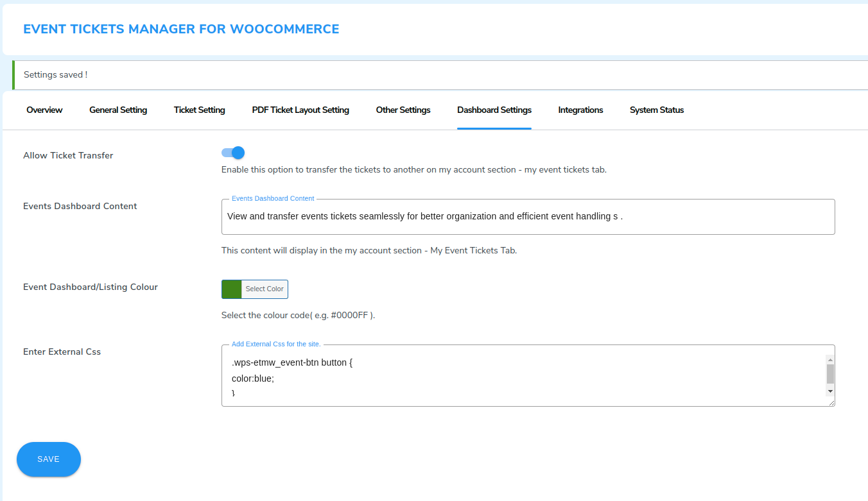868x501 pixels.
Task: Click the '.wps-etmw_event-btn button {' line
Action: (292, 362)
